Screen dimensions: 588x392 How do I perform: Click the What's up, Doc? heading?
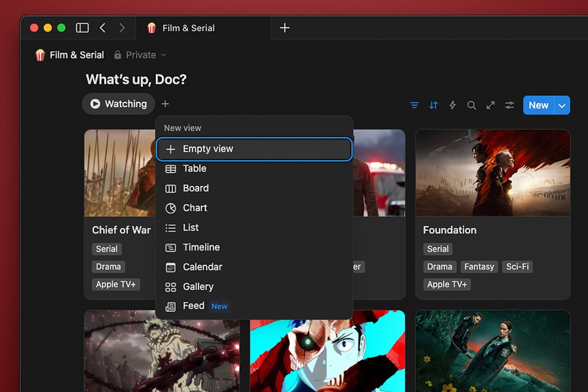tap(136, 79)
